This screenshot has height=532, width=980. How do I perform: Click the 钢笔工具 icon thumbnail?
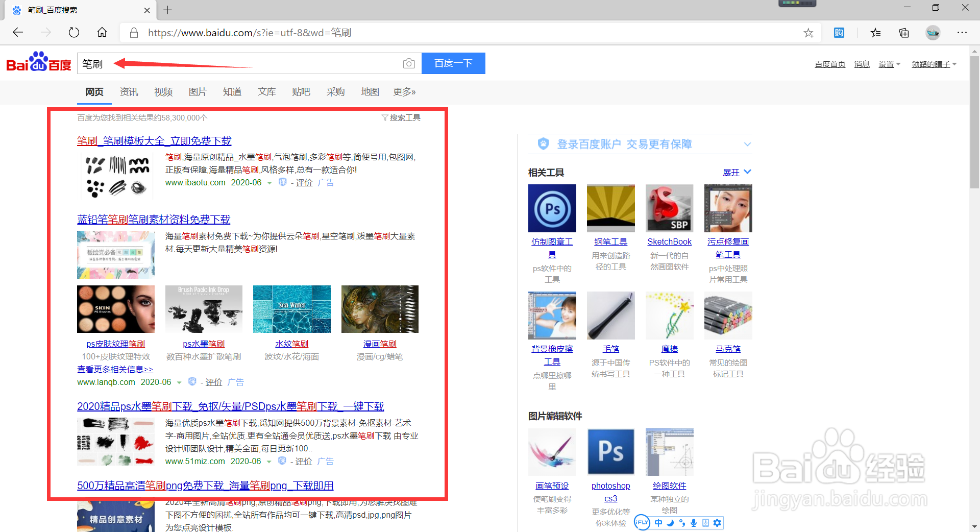(610, 208)
